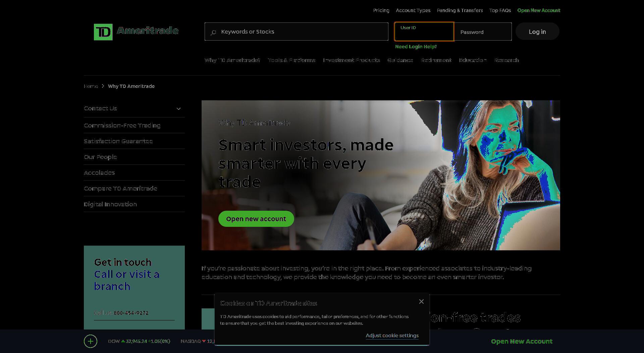This screenshot has width=644, height=353.
Task: Click into the User ID field
Action: coord(424,32)
